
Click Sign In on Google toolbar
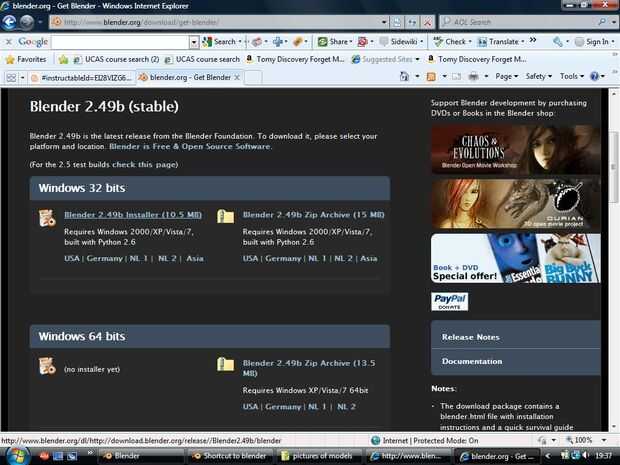594,42
